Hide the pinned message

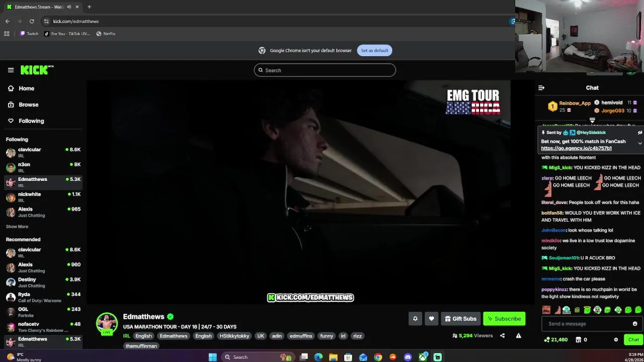640,133
